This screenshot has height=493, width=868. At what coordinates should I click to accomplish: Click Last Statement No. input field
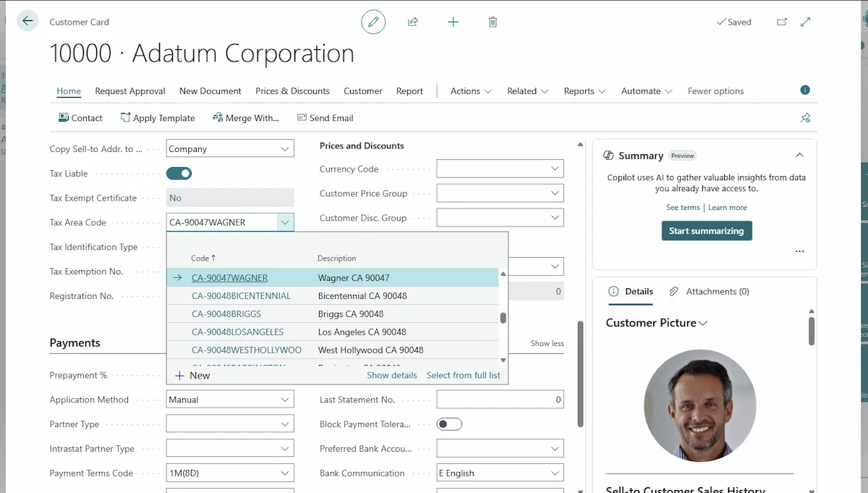tap(500, 400)
